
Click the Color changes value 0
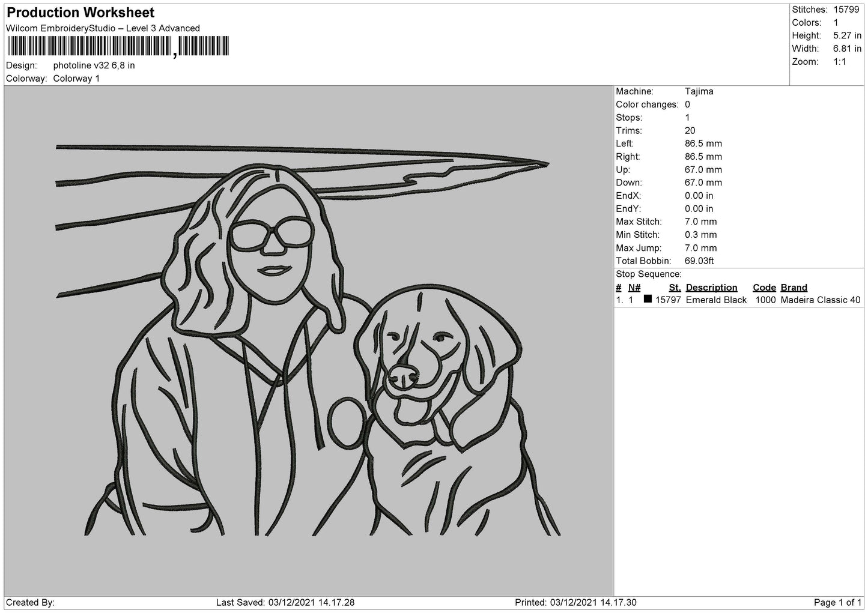687,104
